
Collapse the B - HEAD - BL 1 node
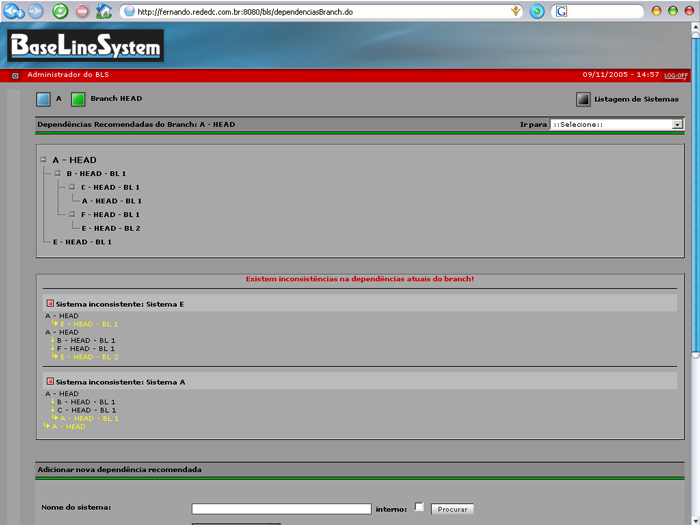pyautogui.click(x=58, y=173)
